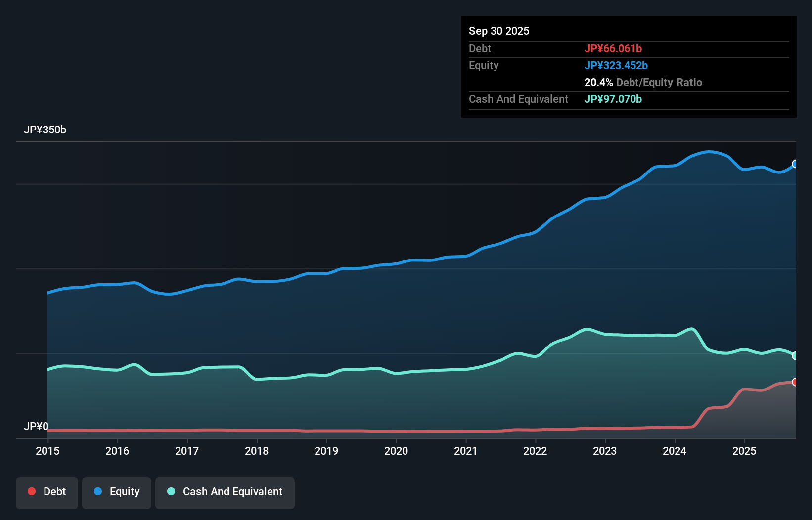
Task: Select the red Debt endpoint marker on chart
Action: coord(795,382)
